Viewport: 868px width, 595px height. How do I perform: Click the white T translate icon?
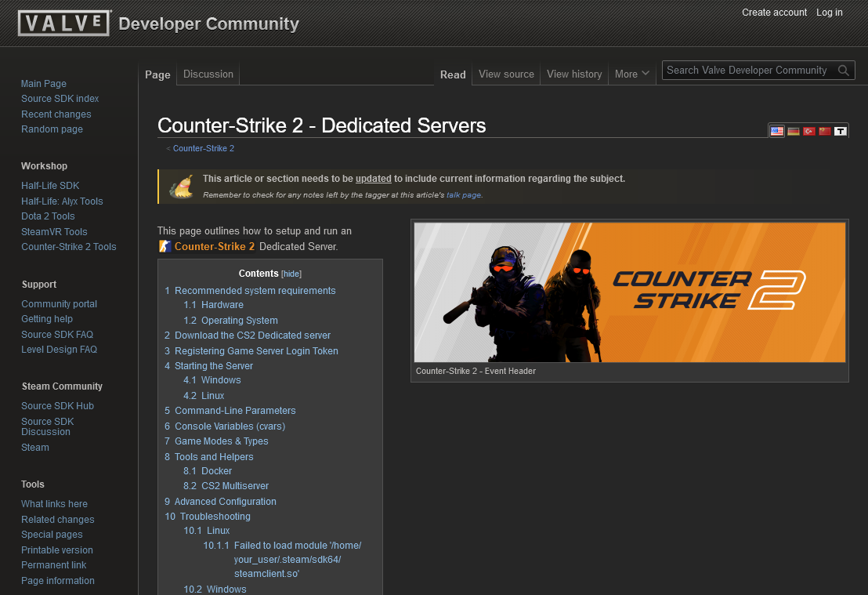841,131
